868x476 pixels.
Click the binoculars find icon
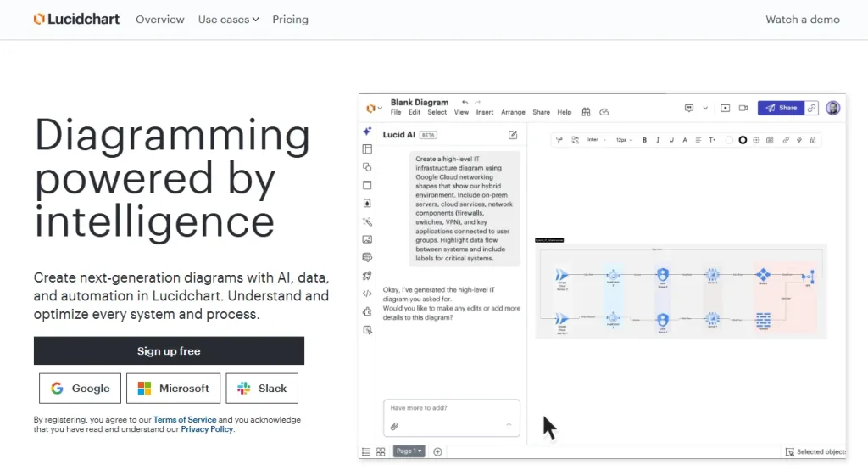tap(586, 112)
